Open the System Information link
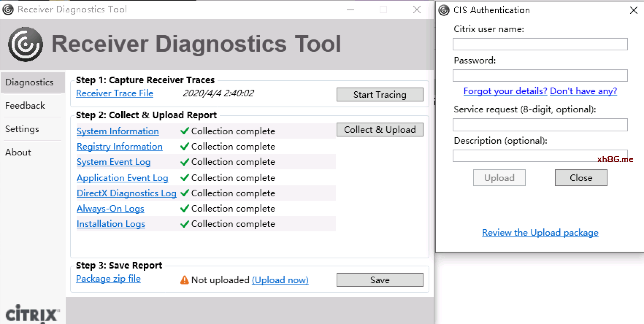 [x=118, y=131]
